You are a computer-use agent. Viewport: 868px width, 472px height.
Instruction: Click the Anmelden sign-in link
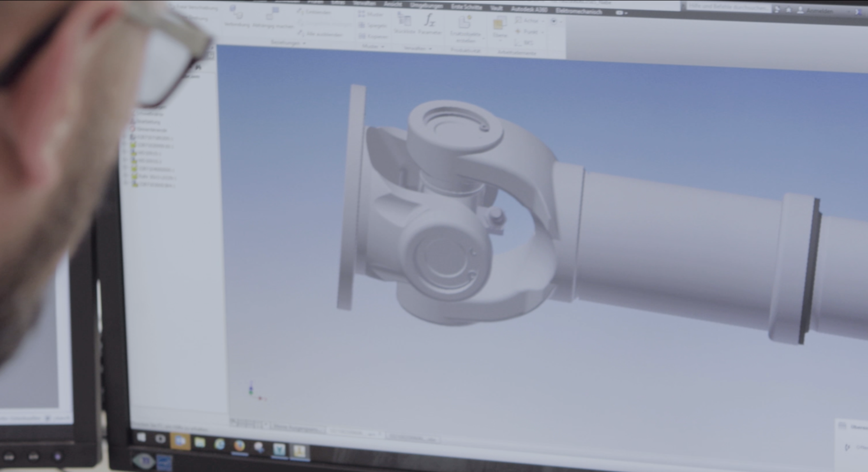coord(819,11)
